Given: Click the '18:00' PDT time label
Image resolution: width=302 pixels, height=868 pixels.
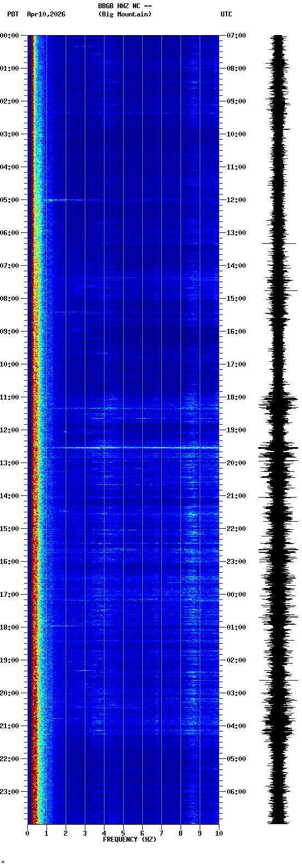Looking at the screenshot, I should [10, 627].
